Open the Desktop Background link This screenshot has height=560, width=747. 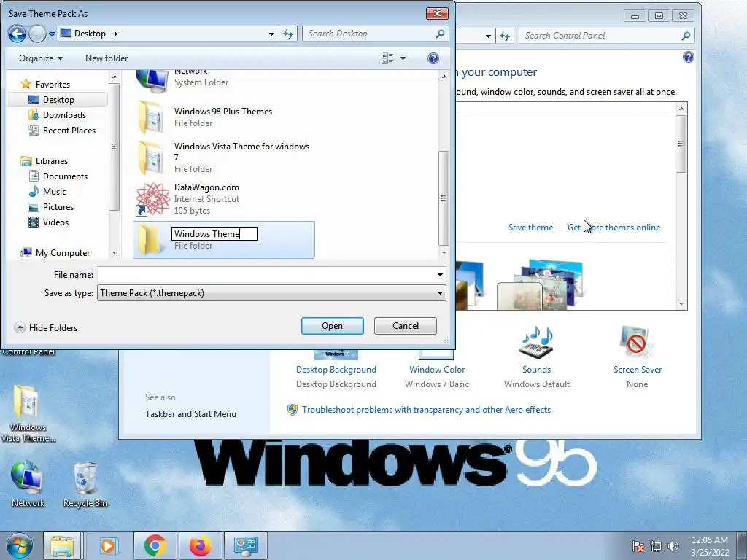(x=336, y=370)
